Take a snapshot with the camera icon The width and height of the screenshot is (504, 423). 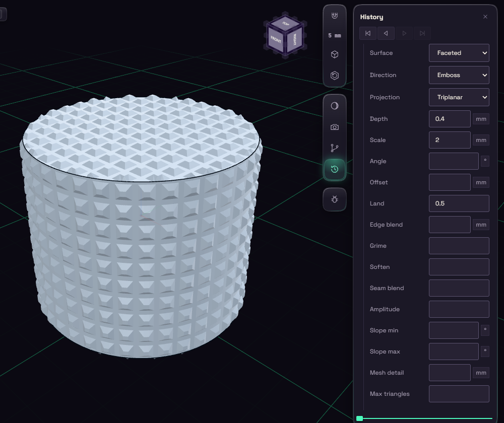(x=335, y=127)
